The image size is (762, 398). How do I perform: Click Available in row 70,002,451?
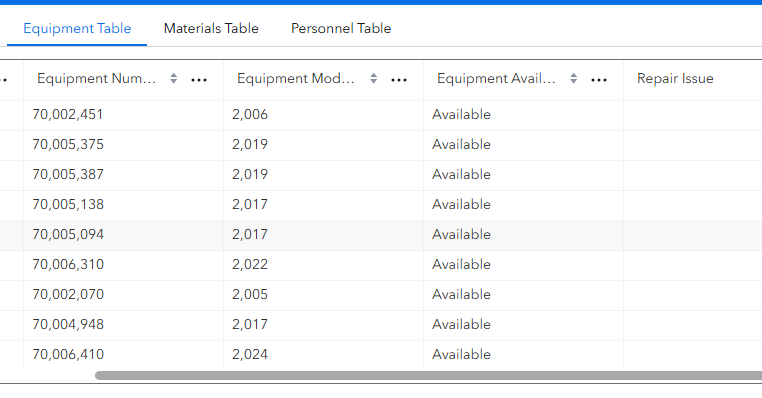[523, 115]
